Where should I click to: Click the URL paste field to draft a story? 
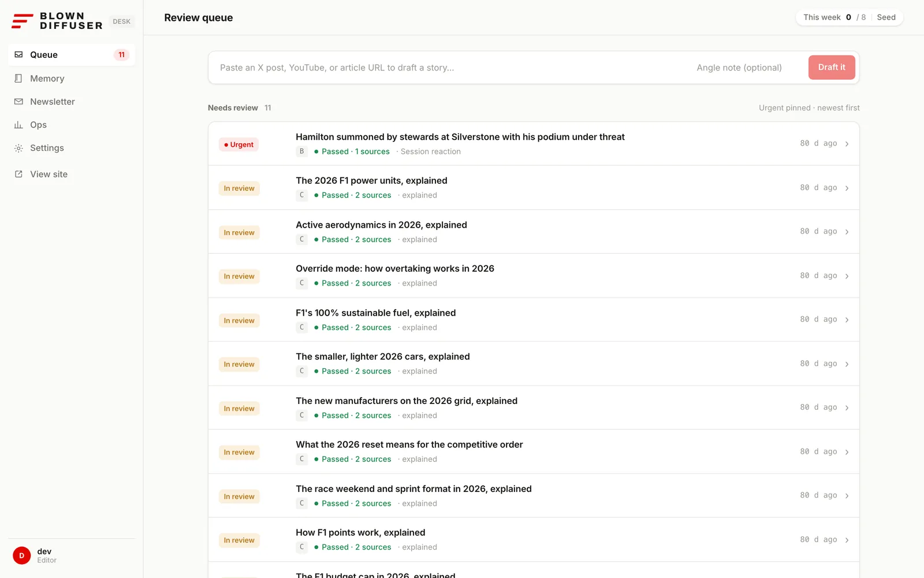point(450,68)
